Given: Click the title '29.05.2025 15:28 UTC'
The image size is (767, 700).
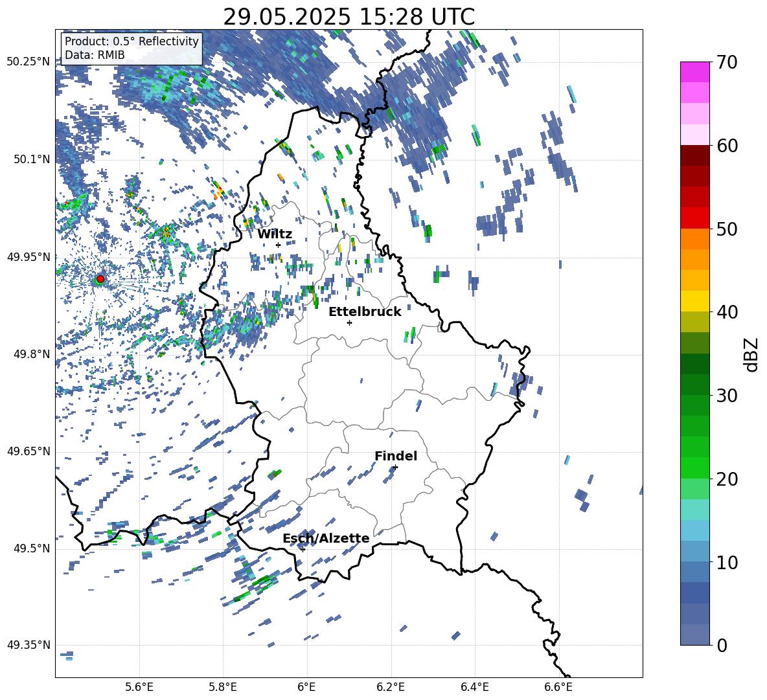Looking at the screenshot, I should pos(349,17).
